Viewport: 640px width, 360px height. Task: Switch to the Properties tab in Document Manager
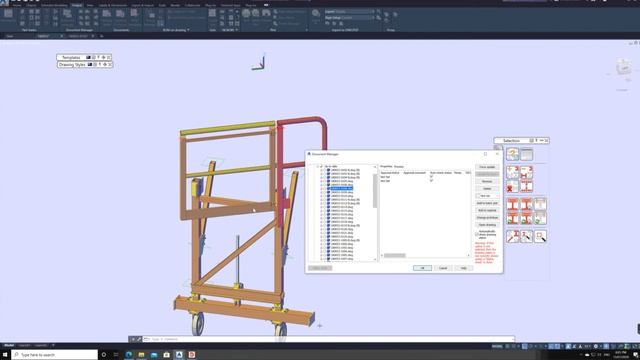coord(386,167)
